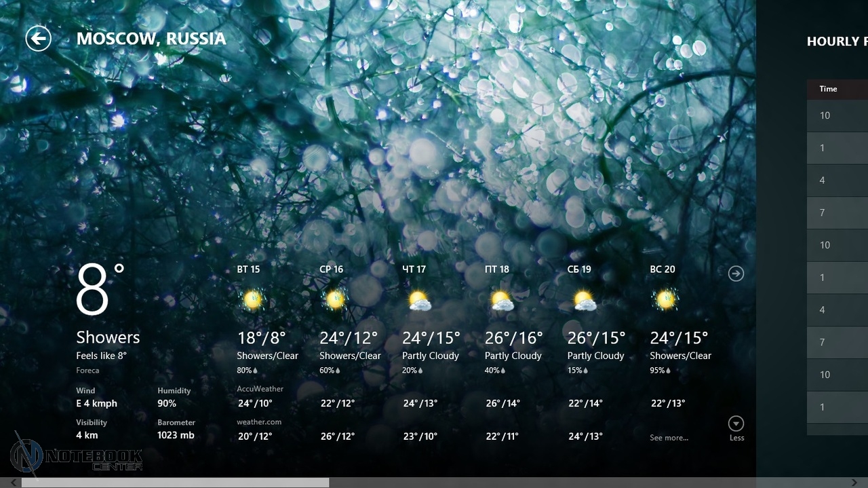Select the СР 16 weather icon
This screenshot has width=868, height=488.
pos(335,299)
